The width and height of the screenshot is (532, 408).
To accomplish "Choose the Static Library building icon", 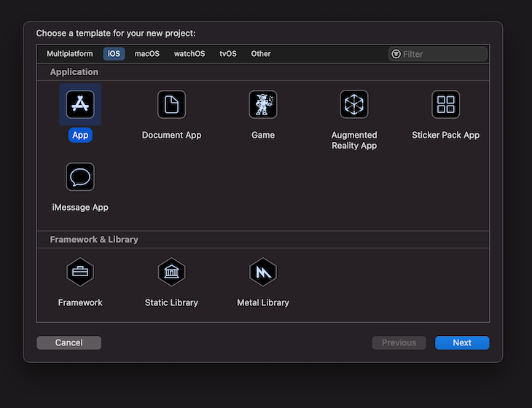I will pos(171,272).
